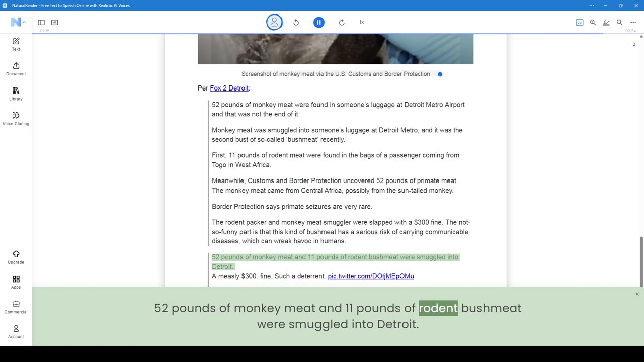Image resolution: width=644 pixels, height=362 pixels.
Task: Click the reading progress bar
Action: [x=338, y=34]
